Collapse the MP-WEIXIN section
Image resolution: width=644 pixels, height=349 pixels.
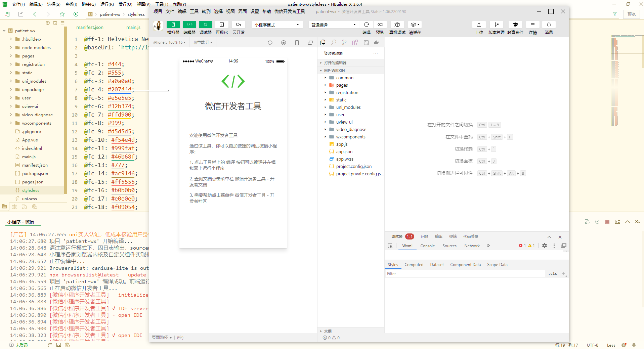pyautogui.click(x=351, y=71)
